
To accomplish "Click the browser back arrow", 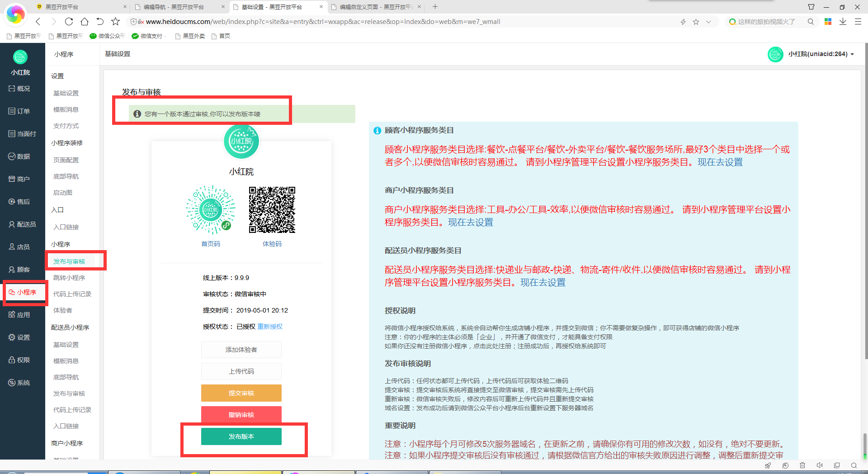I will pos(38,21).
